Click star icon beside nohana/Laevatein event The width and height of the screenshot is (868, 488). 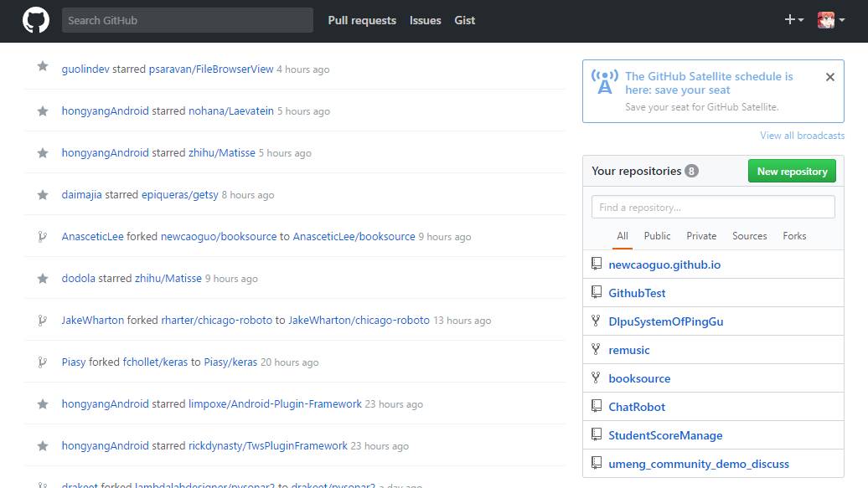(x=43, y=111)
